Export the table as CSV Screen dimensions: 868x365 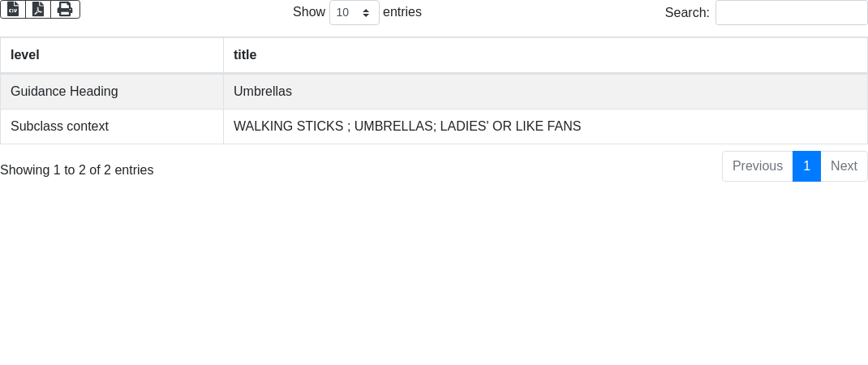[13, 9]
